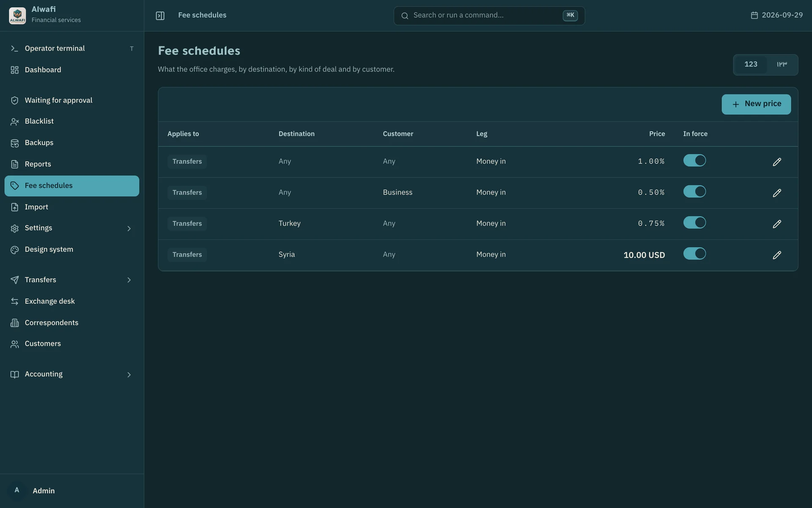Edit the Business 0.50% price row
This screenshot has width=812, height=508.
click(x=777, y=193)
